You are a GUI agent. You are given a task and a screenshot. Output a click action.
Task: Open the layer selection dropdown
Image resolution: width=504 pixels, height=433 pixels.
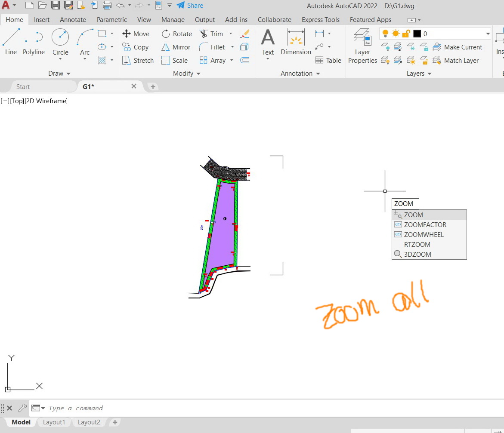[x=487, y=33]
